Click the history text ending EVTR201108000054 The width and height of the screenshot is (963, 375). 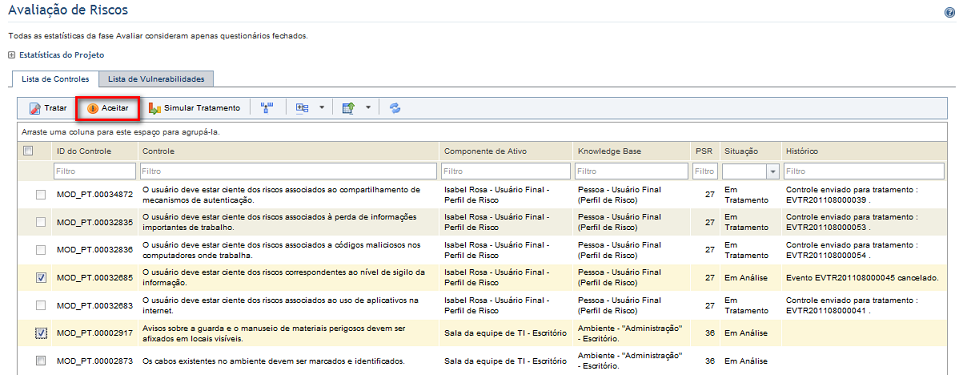click(x=852, y=250)
